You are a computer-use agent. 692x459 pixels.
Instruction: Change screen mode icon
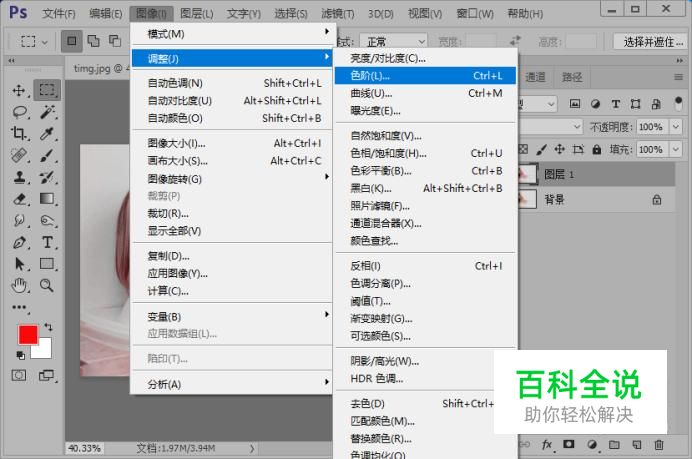46,376
